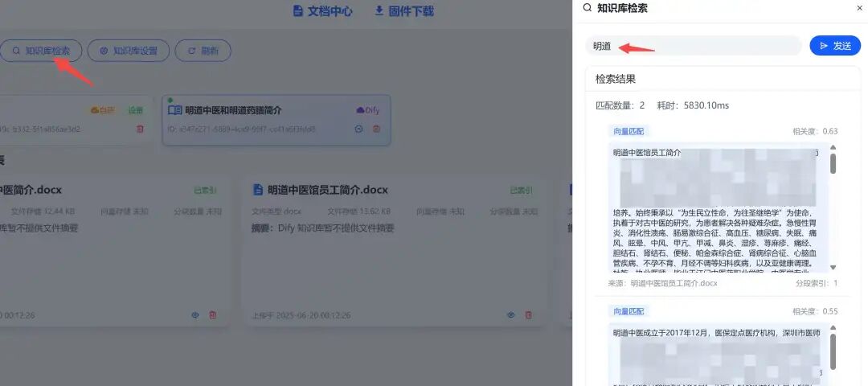Click the circle icon on the Dify card
The image size is (868, 386).
tap(358, 129)
